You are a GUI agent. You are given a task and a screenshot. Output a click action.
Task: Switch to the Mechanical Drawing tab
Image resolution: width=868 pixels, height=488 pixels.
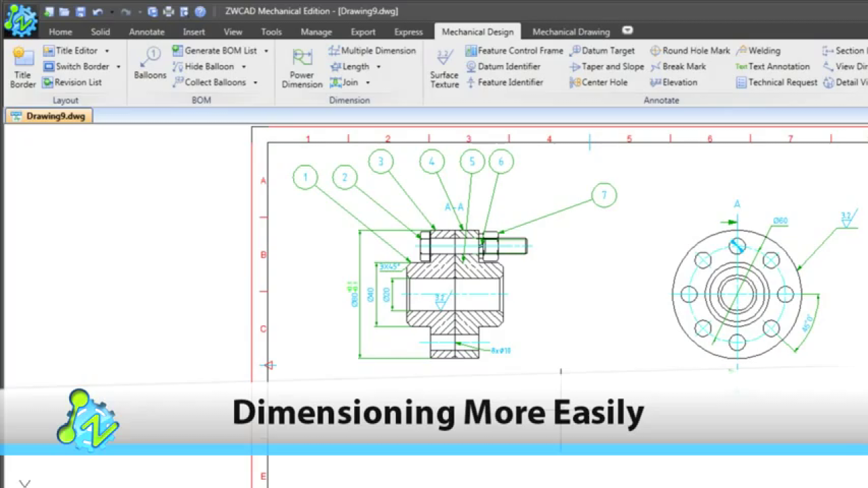[x=571, y=32]
